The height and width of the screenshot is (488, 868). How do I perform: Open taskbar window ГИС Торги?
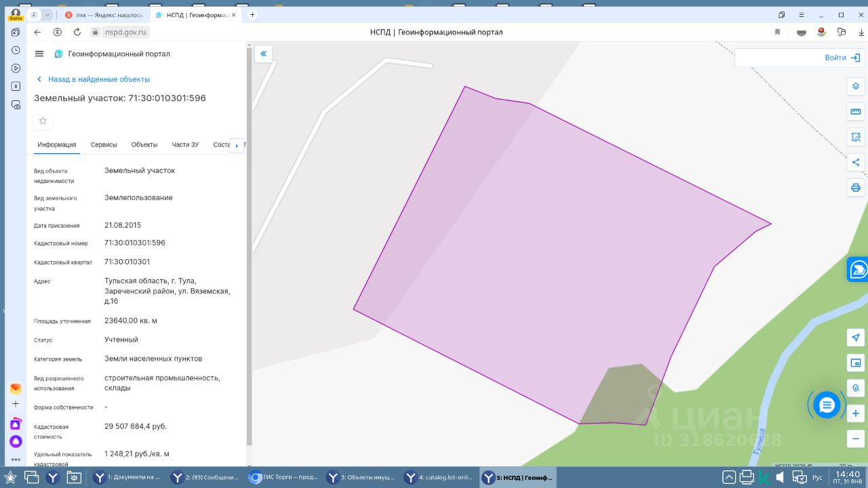(282, 477)
